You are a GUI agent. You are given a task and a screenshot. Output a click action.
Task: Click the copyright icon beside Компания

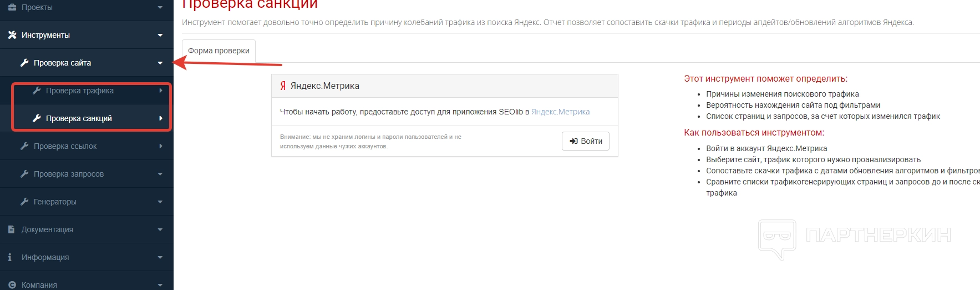coord(12,285)
